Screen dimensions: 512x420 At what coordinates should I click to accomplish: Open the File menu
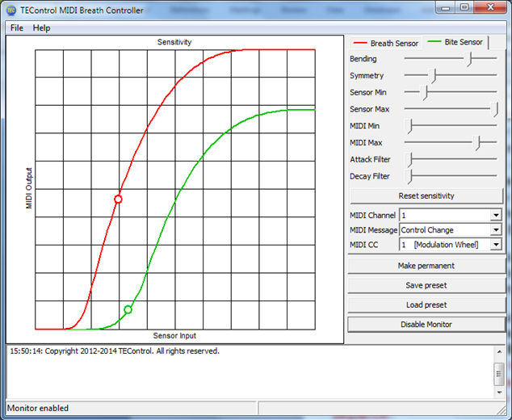(17, 28)
